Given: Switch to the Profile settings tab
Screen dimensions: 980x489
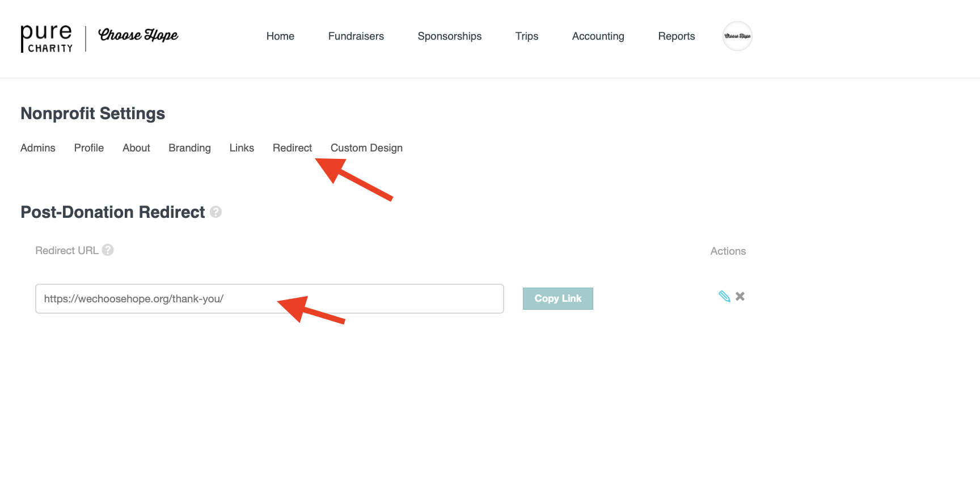Looking at the screenshot, I should 89,148.
